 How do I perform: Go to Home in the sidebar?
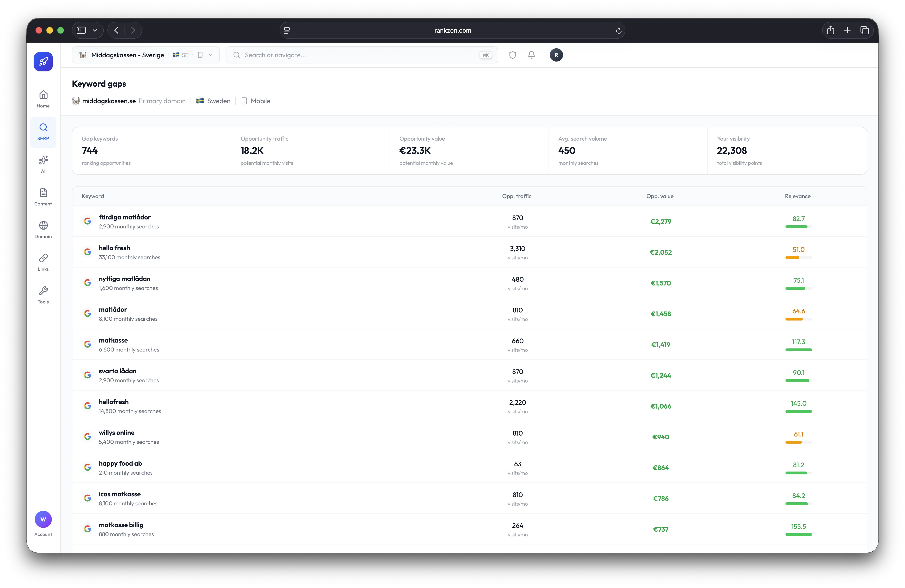[x=43, y=99]
